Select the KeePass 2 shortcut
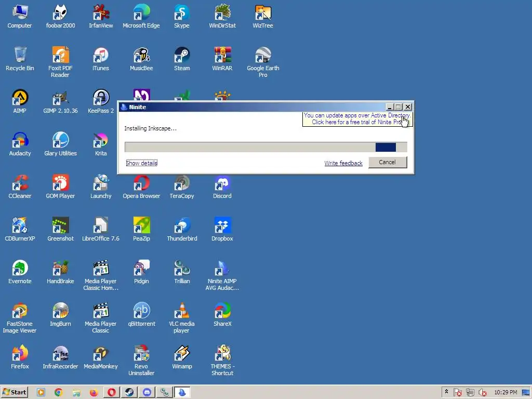 click(101, 101)
